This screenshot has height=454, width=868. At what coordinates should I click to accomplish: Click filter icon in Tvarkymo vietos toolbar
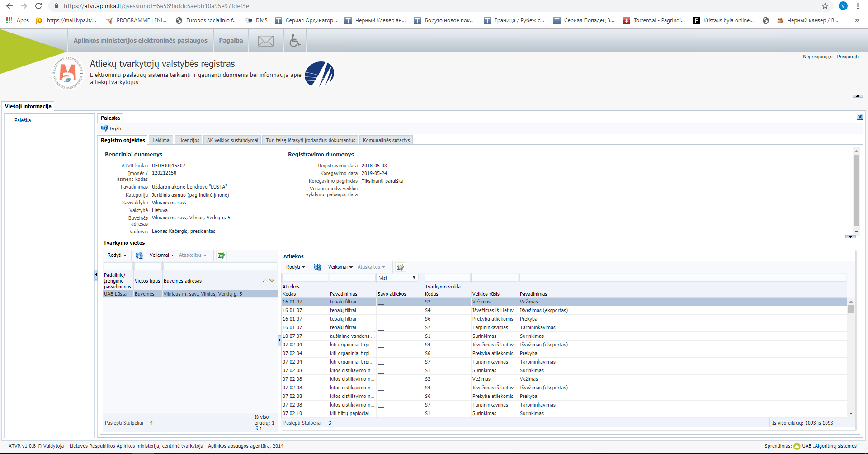tap(221, 255)
